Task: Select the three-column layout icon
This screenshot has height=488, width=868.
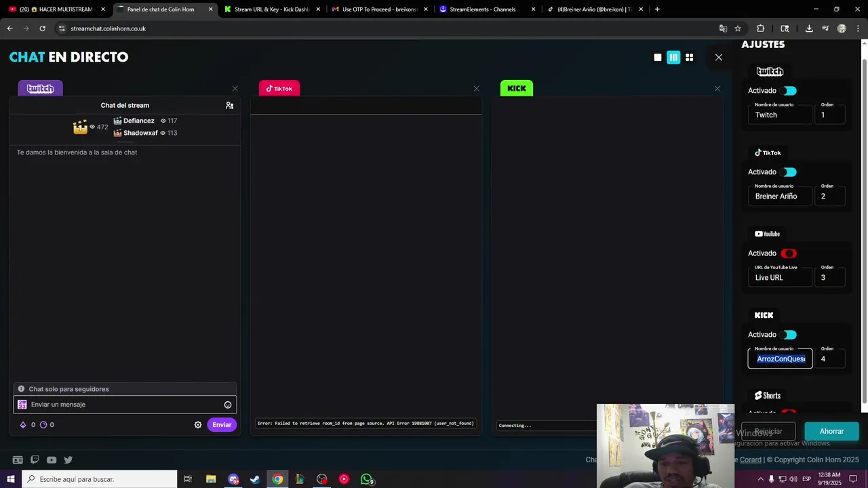Action: click(673, 58)
